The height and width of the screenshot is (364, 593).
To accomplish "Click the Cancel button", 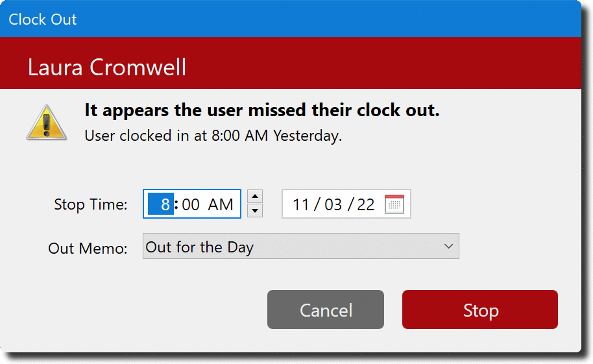I will pyautogui.click(x=326, y=309).
